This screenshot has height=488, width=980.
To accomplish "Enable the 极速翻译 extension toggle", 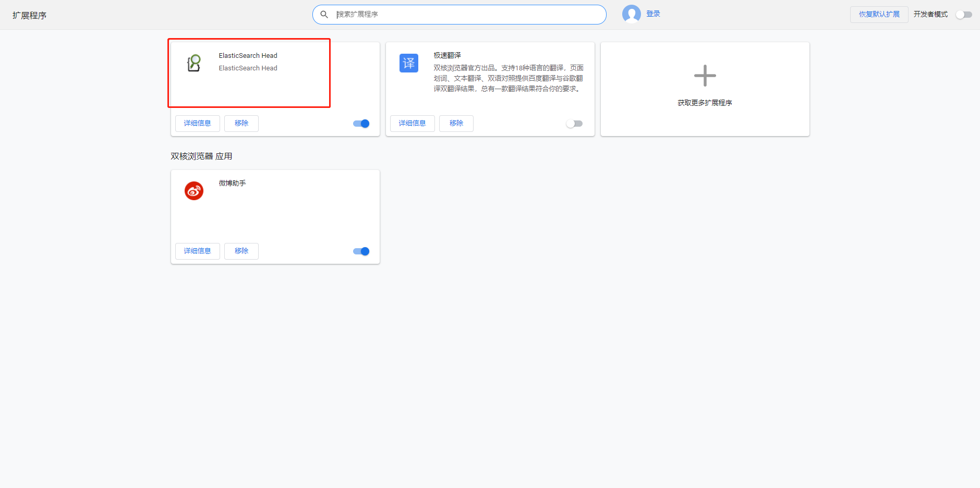I will [x=574, y=124].
